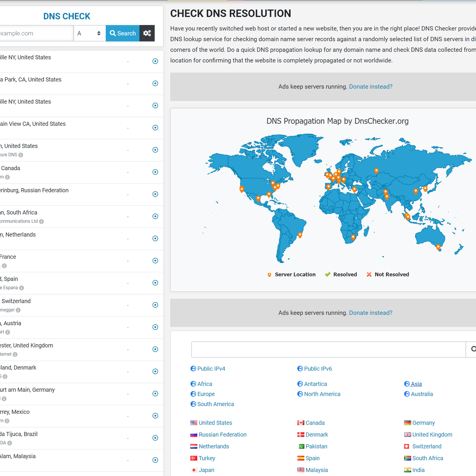
Task: Click target icon for Switzerland row
Action: 155,305
